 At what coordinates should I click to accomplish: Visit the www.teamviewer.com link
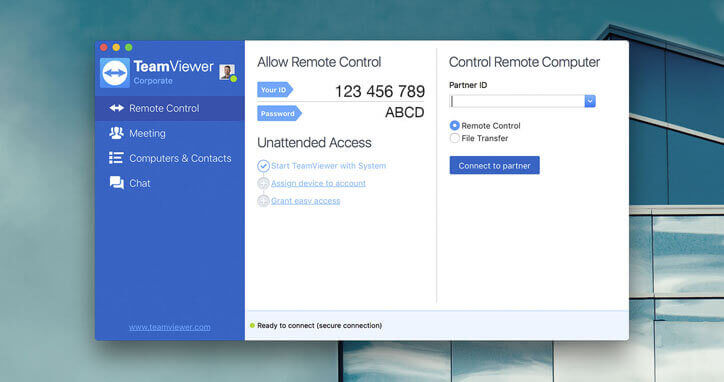click(x=169, y=327)
